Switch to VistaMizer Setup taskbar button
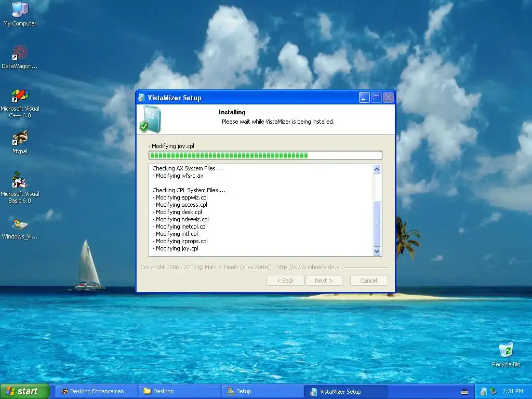Screen dimensions: 532x399 click(346, 392)
